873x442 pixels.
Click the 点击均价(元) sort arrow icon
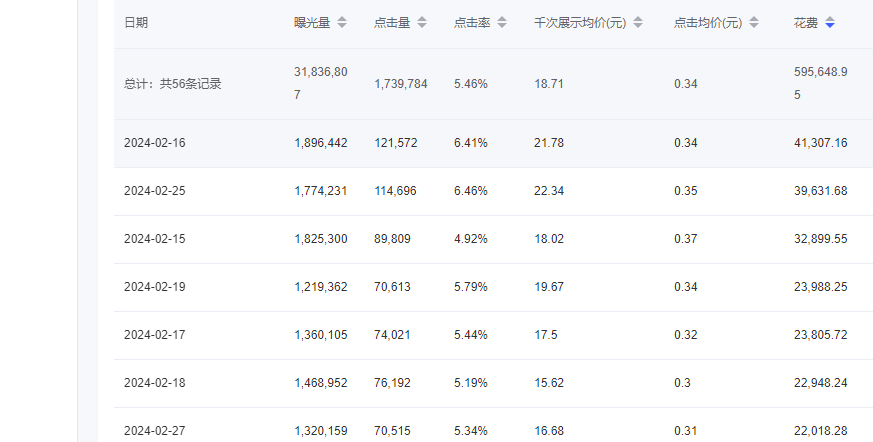click(754, 23)
